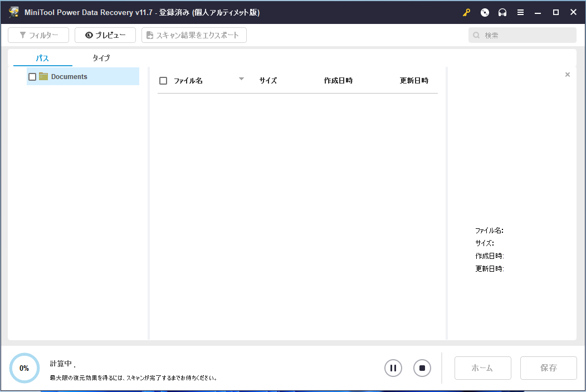Sort by the 作成日時 column header
The height and width of the screenshot is (392, 586).
(x=338, y=81)
